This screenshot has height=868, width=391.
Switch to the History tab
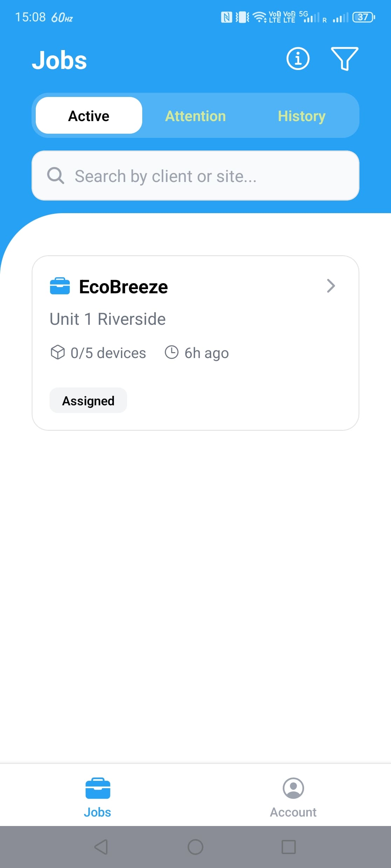[x=301, y=115]
